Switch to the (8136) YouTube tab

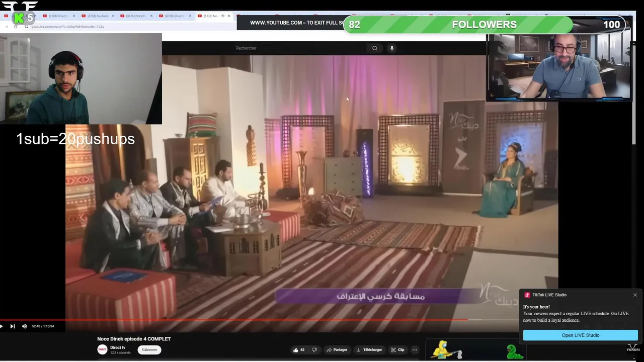[98, 16]
